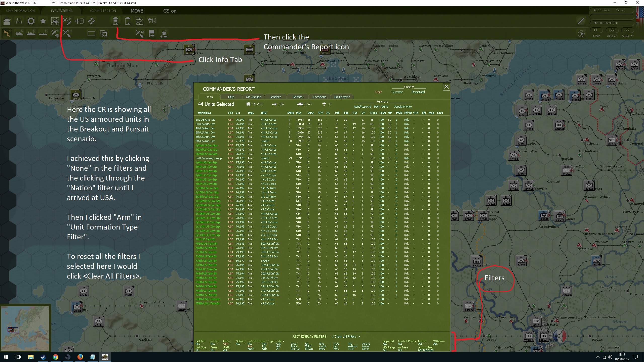This screenshot has height=362, width=644.
Task: Cycle the Unit Size filter
Action: click(x=200, y=349)
